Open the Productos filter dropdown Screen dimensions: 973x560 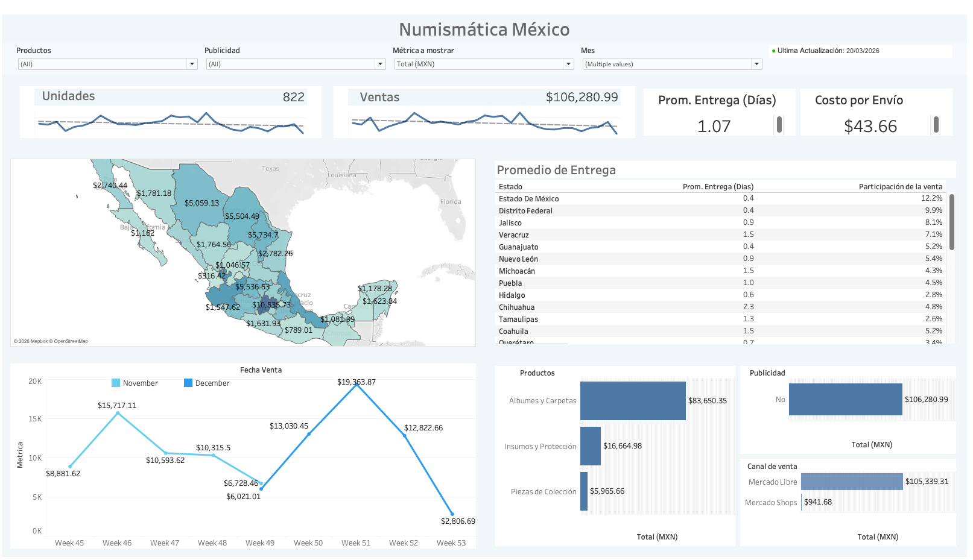(x=192, y=63)
